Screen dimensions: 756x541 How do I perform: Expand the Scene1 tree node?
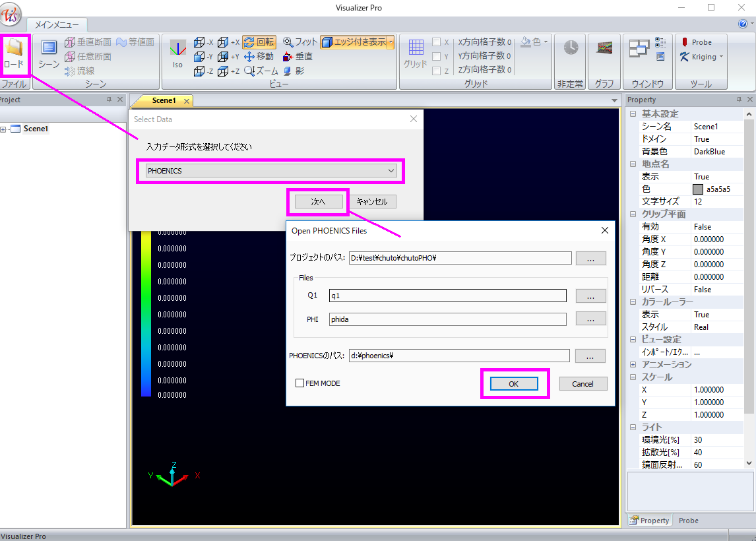4,129
